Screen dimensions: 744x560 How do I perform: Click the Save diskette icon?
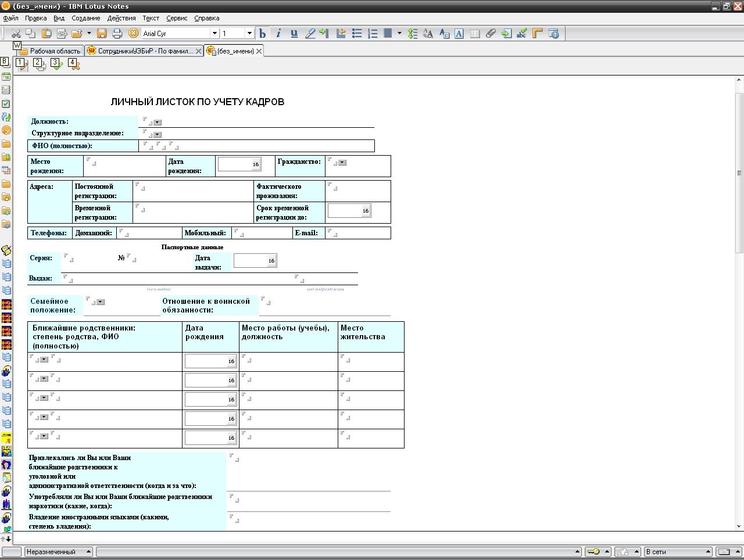(x=102, y=34)
